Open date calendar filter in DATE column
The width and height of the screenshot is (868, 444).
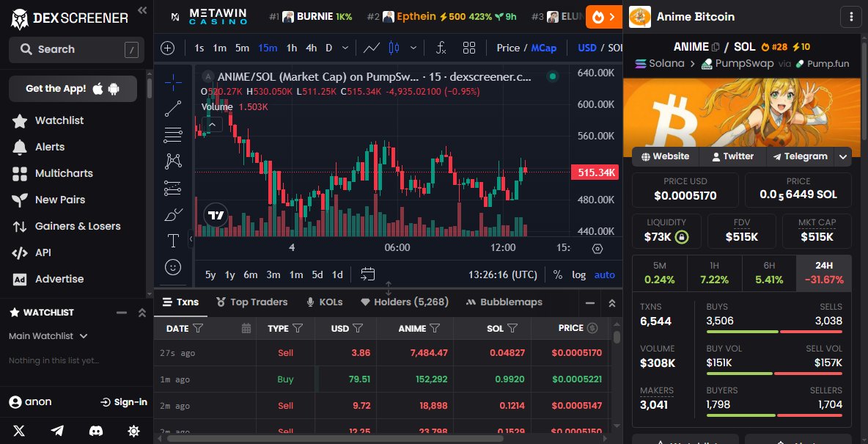coord(246,328)
